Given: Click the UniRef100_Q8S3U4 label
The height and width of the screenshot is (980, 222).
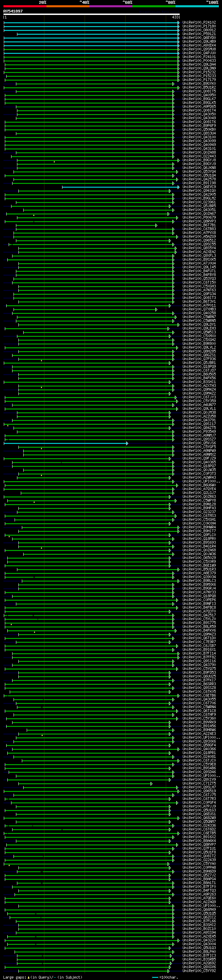Looking at the screenshot, I should [199, 133].
